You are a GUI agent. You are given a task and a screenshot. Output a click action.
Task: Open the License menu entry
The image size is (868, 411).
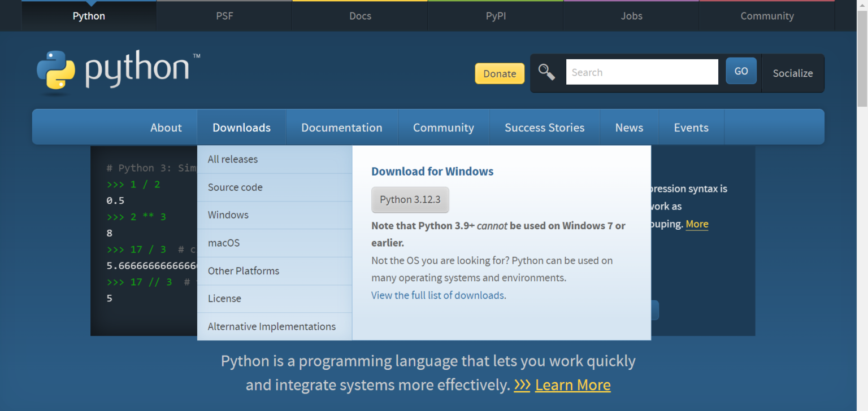point(224,299)
